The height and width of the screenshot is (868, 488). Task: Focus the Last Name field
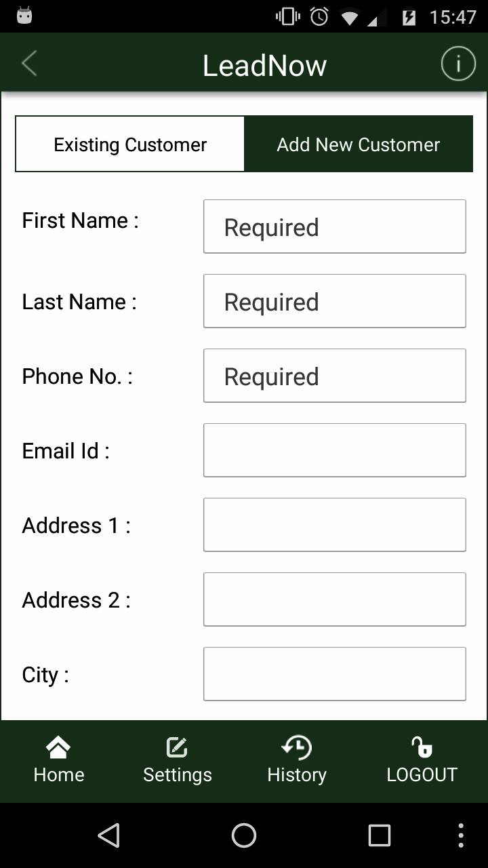(335, 301)
